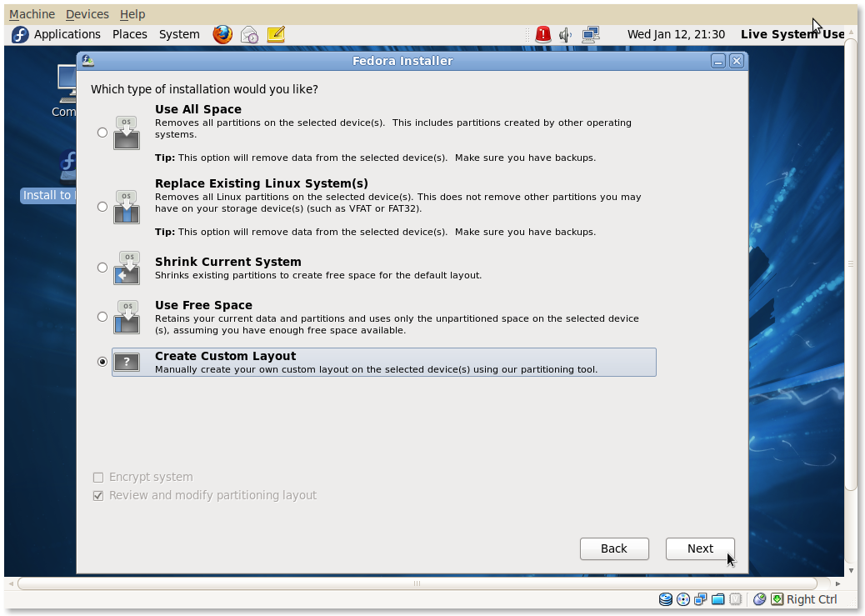Toggle Review and modify partitioning layout checkbox
Image resolution: width=865 pixels, height=616 pixels.
[x=98, y=496]
